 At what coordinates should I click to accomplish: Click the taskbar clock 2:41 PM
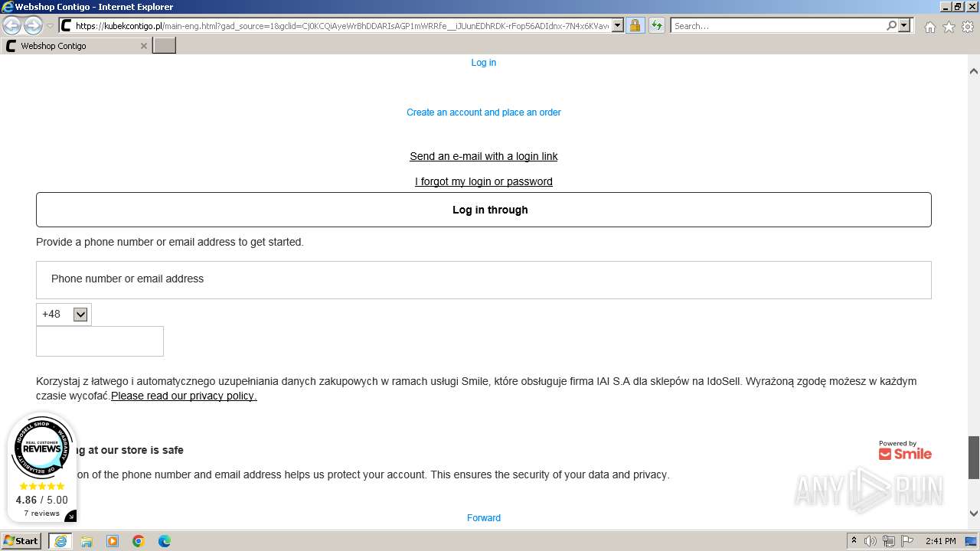(x=940, y=541)
